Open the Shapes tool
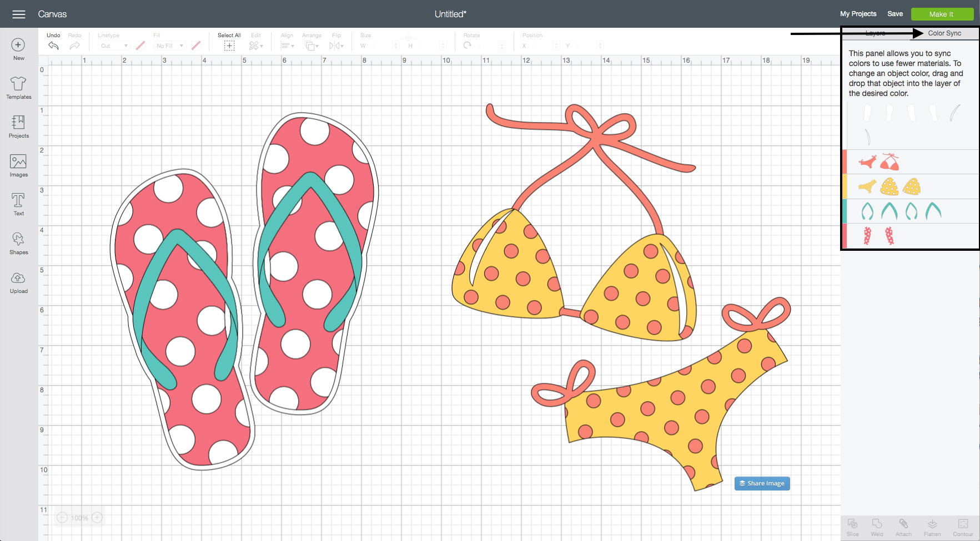The image size is (980, 541). (x=18, y=240)
